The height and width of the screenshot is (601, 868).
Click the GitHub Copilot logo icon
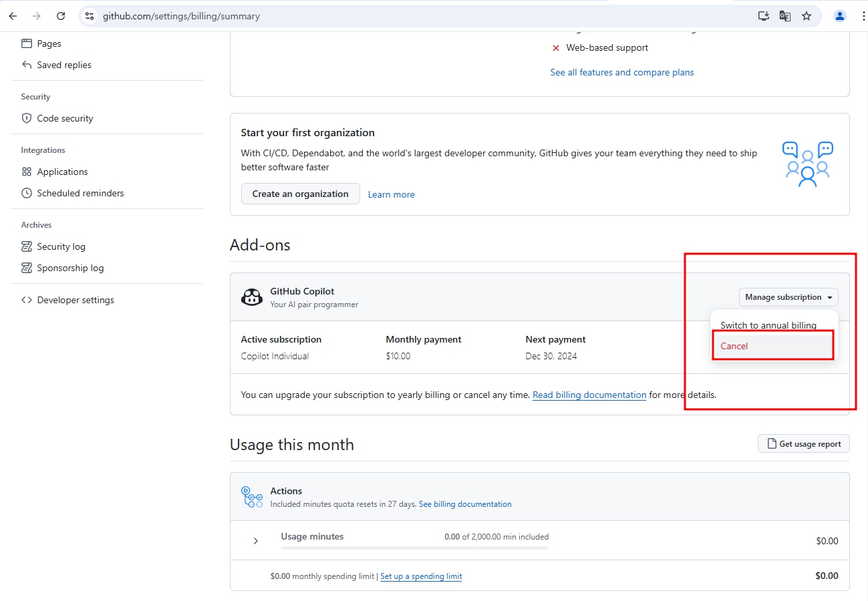click(251, 297)
